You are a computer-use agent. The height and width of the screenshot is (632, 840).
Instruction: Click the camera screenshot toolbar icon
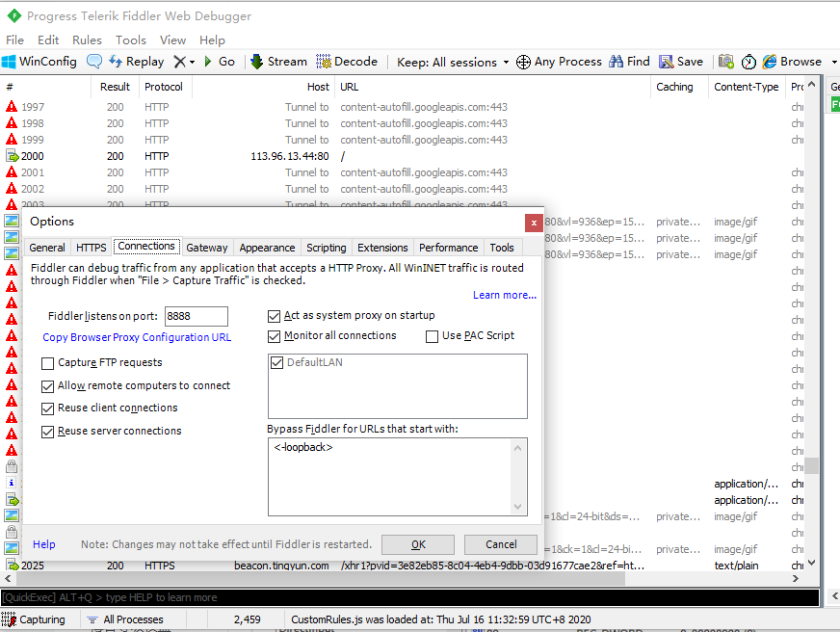tap(726, 62)
